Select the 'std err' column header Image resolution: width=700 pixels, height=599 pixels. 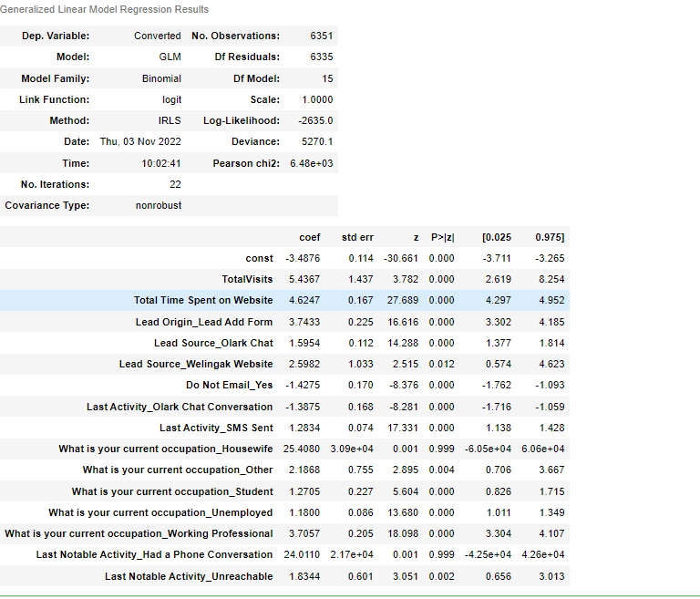tap(357, 237)
